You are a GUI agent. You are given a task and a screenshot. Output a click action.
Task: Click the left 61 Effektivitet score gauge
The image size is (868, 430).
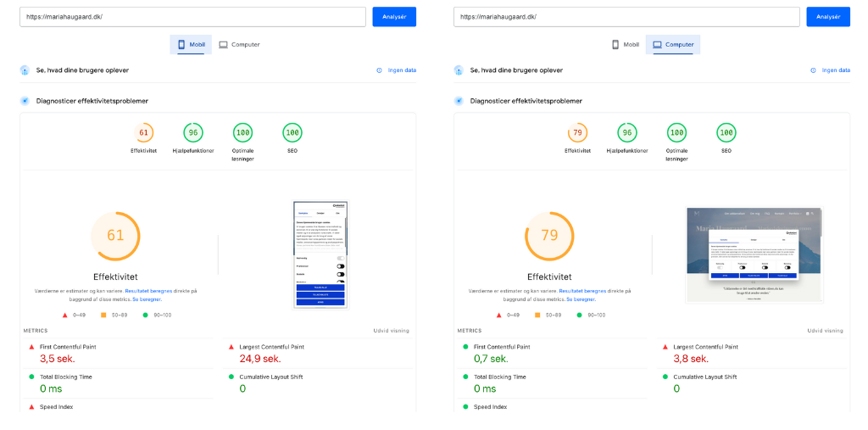[x=143, y=133]
